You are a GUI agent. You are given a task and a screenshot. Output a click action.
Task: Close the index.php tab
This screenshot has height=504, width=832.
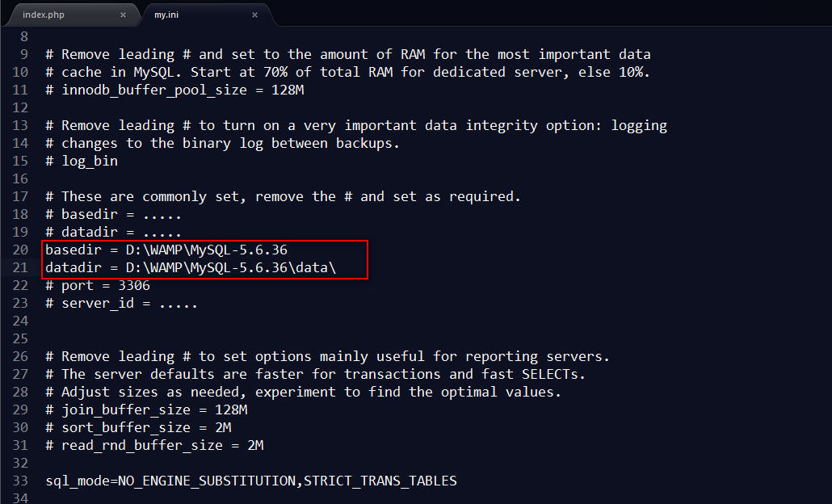coord(123,15)
